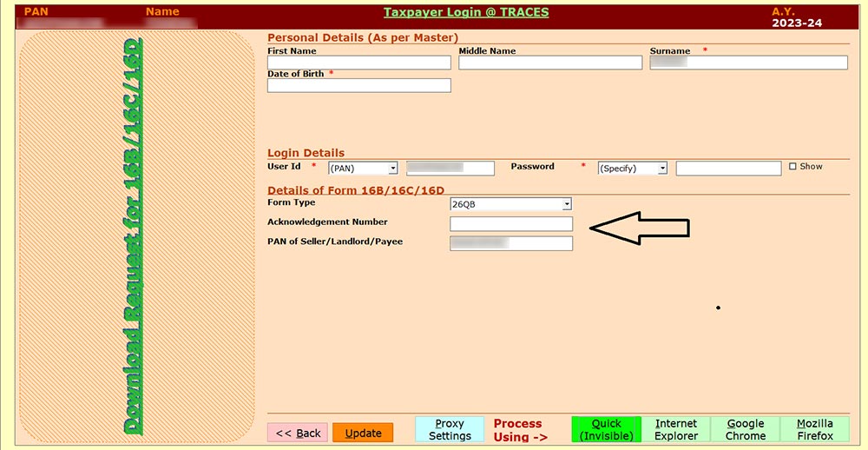Enable the Show password checkbox
The height and width of the screenshot is (450, 868).
[x=792, y=166]
